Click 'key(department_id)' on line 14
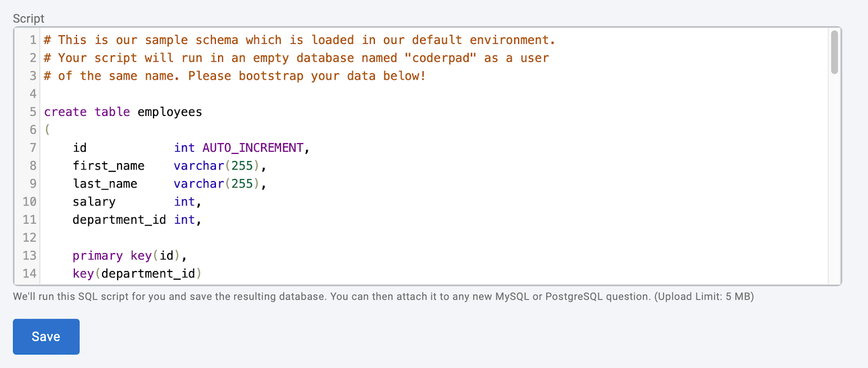The image size is (868, 368). 137,273
